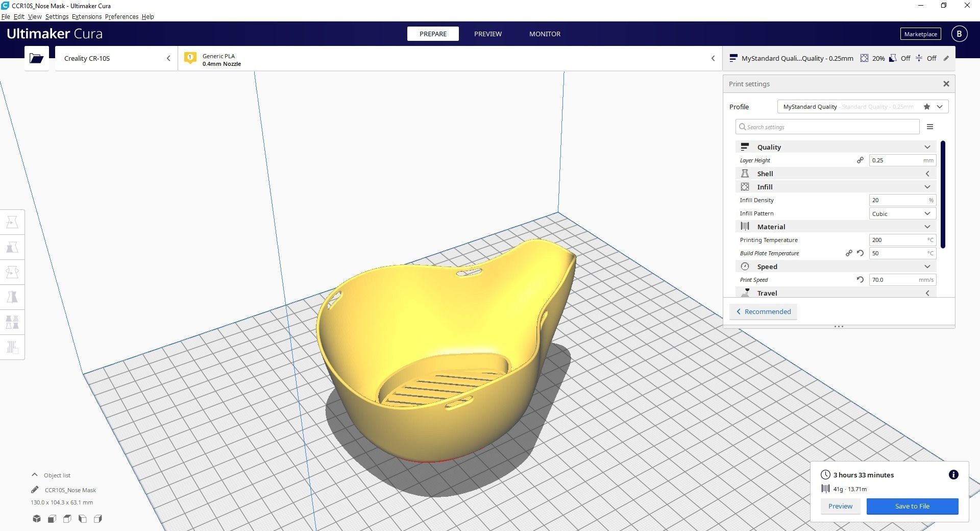Open the Edit menu
Screen dimensions: 980x531
19,16
